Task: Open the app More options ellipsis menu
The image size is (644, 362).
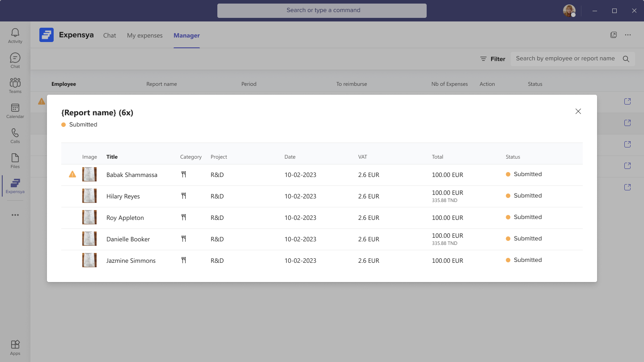Action: [x=628, y=35]
